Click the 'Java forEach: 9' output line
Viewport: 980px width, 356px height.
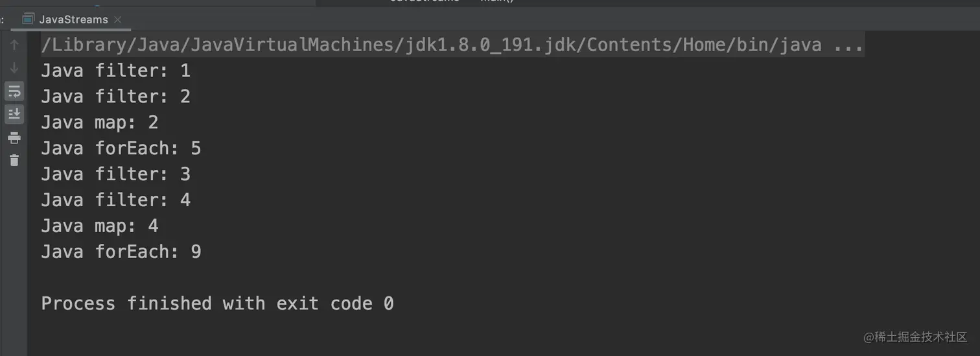pyautogui.click(x=121, y=252)
